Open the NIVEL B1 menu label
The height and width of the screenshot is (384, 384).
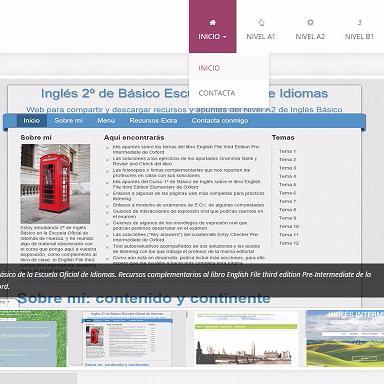point(359,37)
